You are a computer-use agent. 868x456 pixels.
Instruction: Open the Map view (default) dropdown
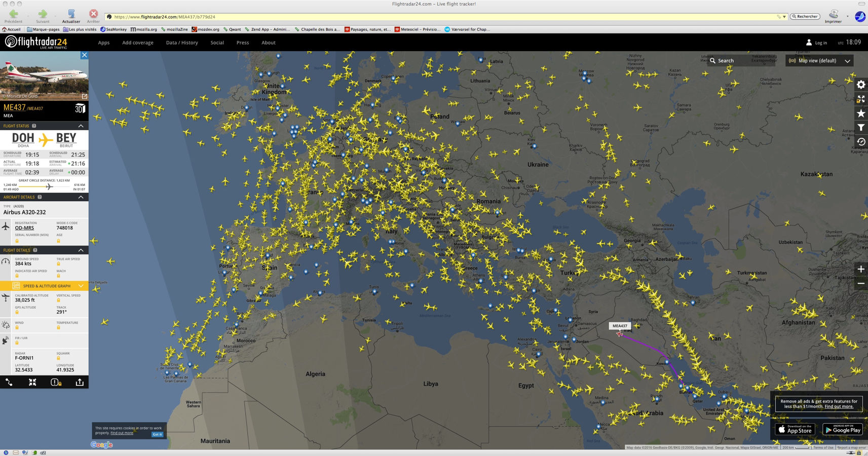[x=819, y=61]
